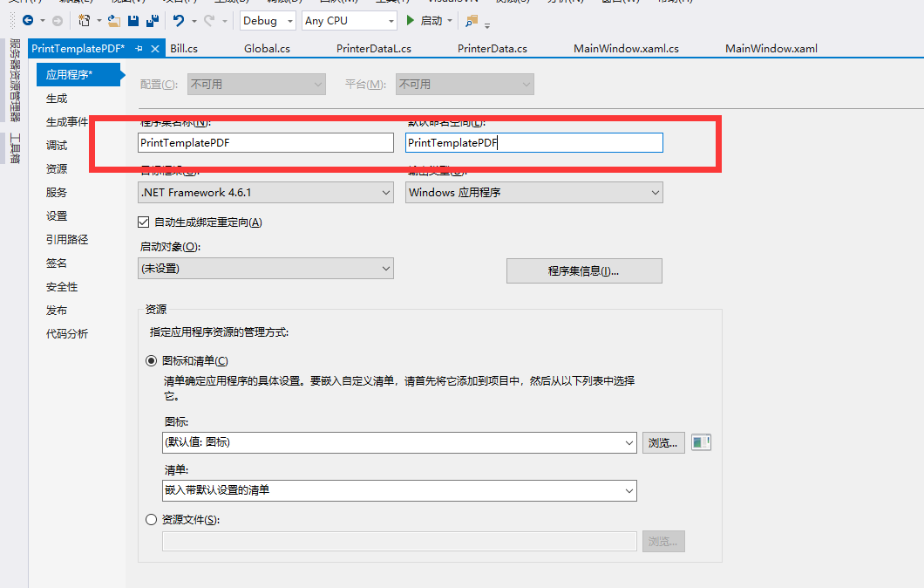This screenshot has width=924, height=588.
Task: Save the current file with the disk icon
Action: click(x=133, y=21)
